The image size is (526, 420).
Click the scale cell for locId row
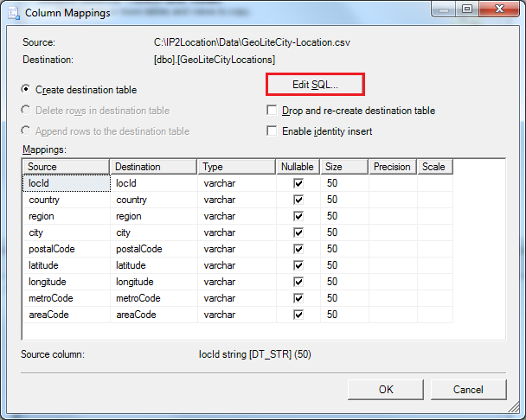point(435,183)
